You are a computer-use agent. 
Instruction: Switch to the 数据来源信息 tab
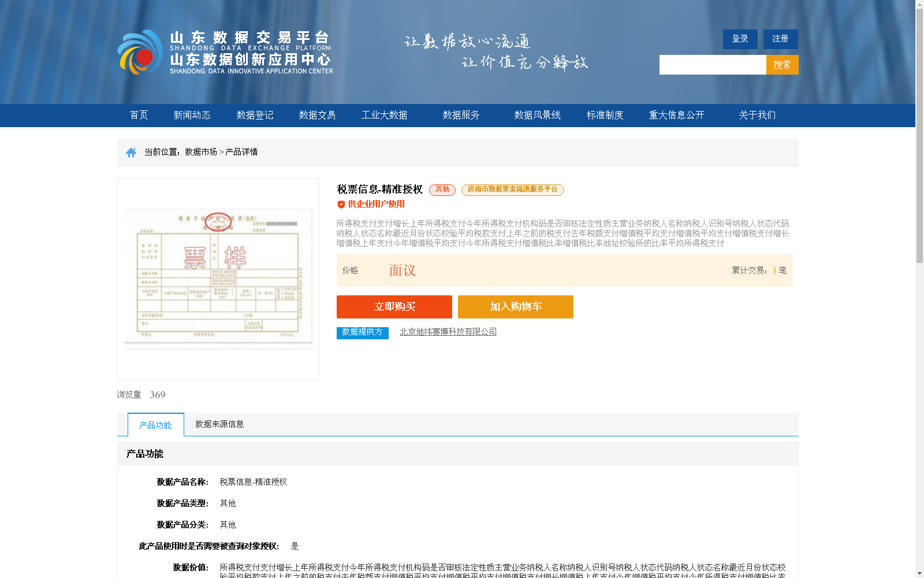[x=219, y=424]
